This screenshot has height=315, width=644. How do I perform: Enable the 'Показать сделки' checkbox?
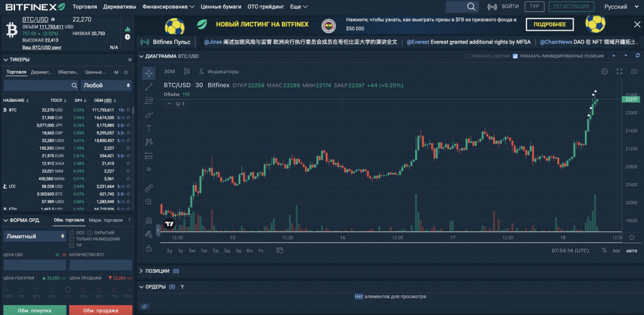point(467,56)
